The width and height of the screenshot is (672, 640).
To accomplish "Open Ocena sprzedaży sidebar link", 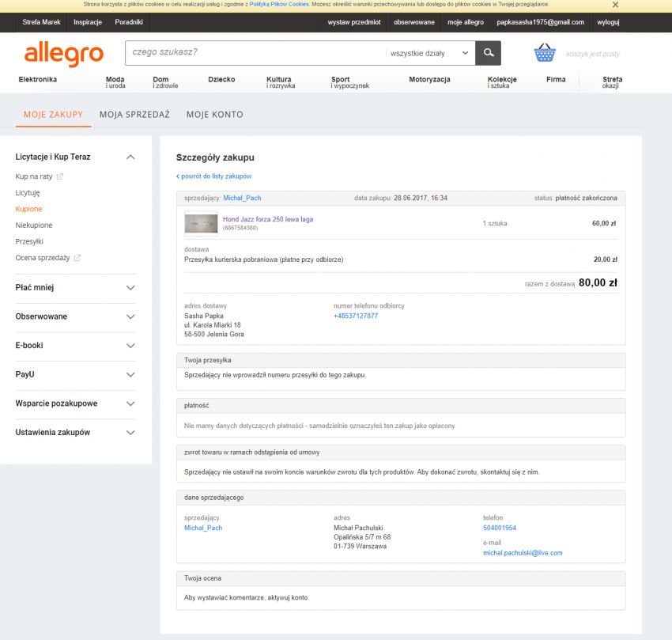I will click(x=43, y=258).
